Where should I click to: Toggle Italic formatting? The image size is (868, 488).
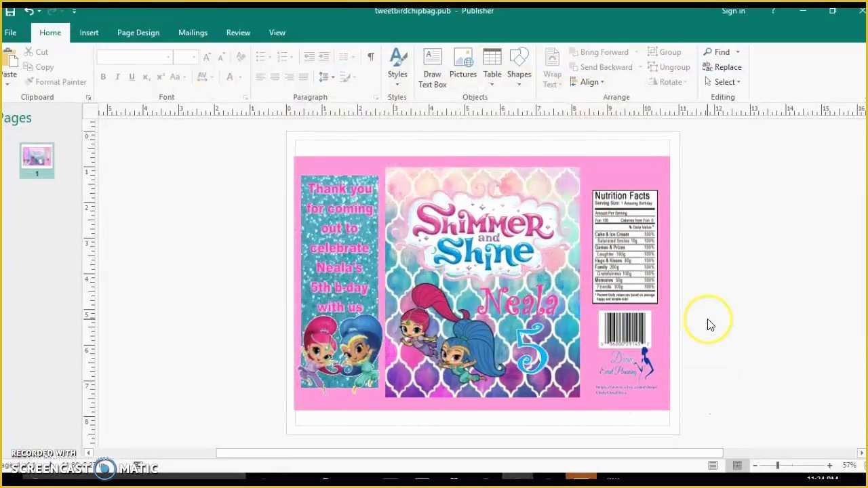click(117, 77)
